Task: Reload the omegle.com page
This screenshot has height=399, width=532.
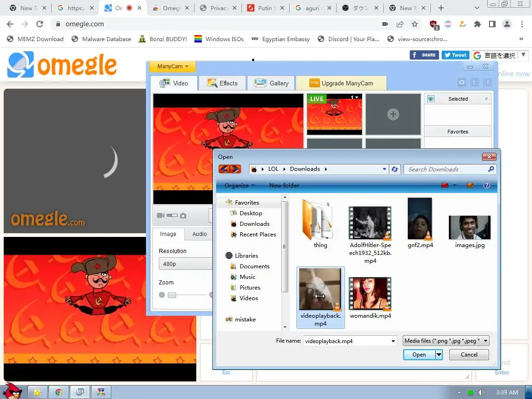Action: point(40,24)
